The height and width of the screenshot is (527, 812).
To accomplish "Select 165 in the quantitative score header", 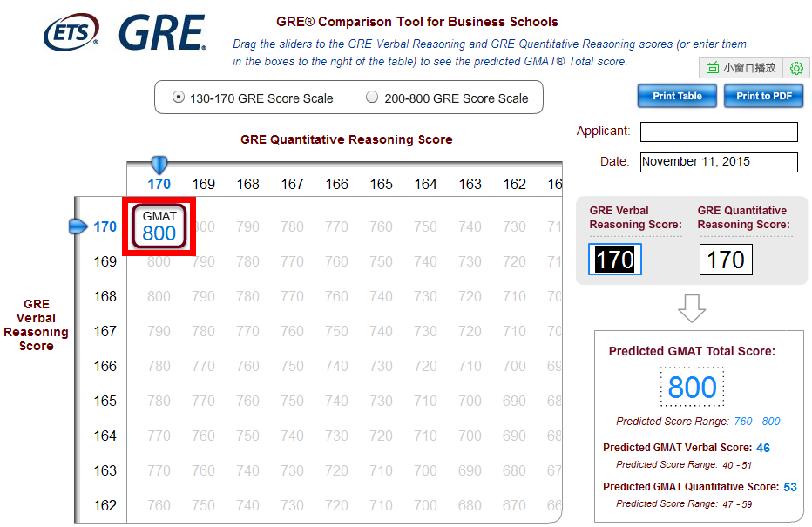I will [x=381, y=184].
